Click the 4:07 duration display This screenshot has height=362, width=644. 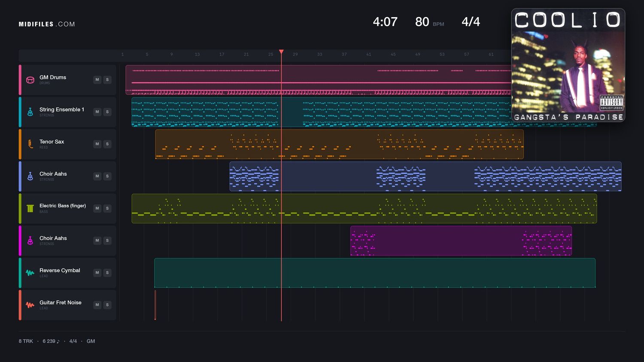[385, 22]
